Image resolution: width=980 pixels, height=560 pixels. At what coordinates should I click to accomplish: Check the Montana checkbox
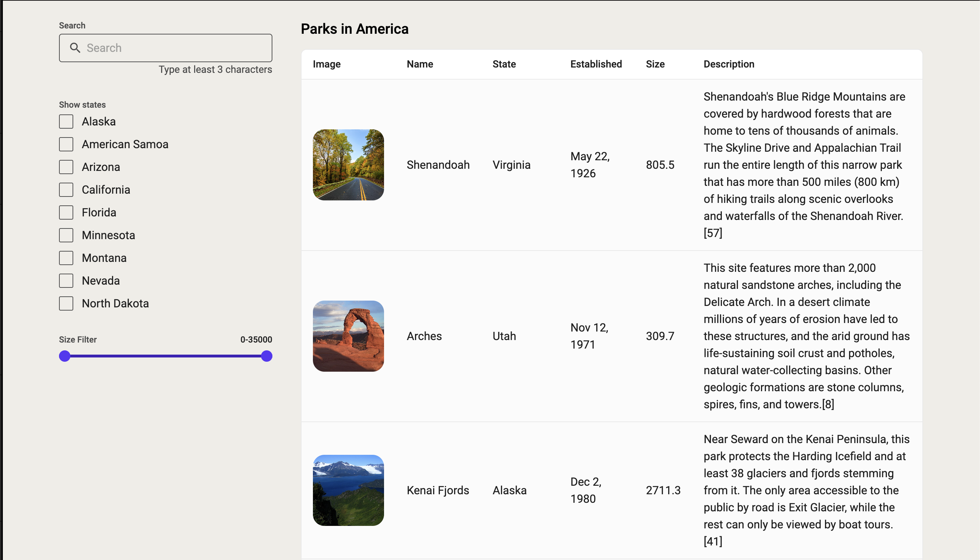[66, 258]
